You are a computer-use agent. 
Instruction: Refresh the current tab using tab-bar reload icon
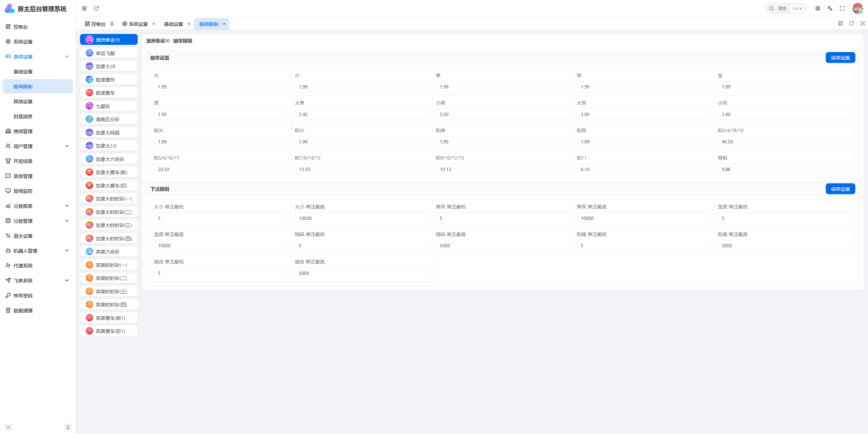click(x=851, y=23)
